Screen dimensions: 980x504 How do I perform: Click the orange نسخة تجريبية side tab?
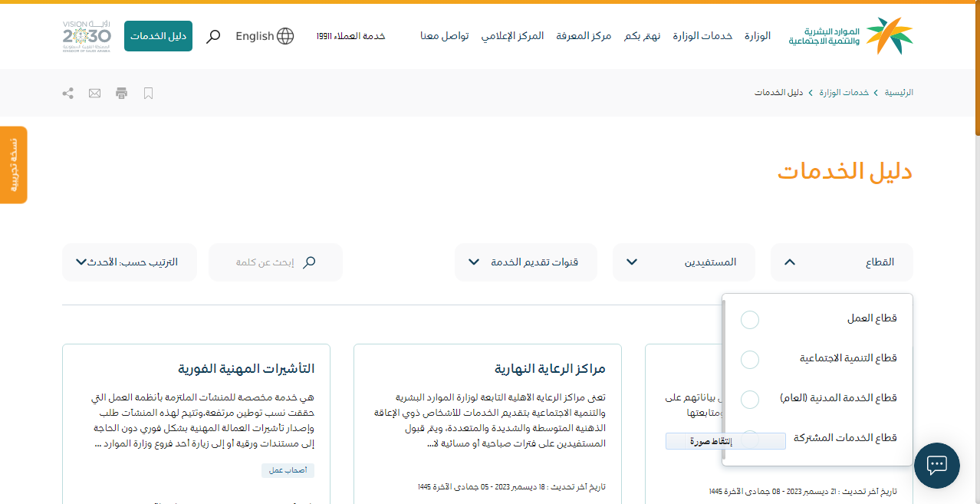13,165
